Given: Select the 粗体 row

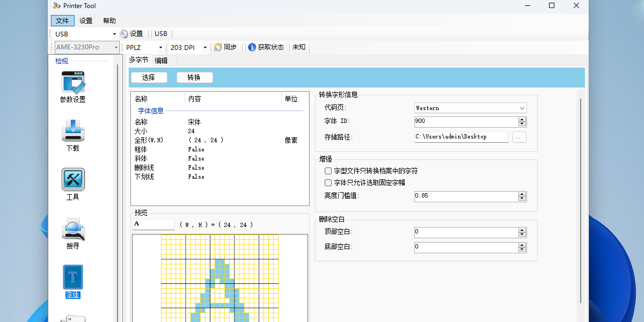Looking at the screenshot, I should coord(220,150).
